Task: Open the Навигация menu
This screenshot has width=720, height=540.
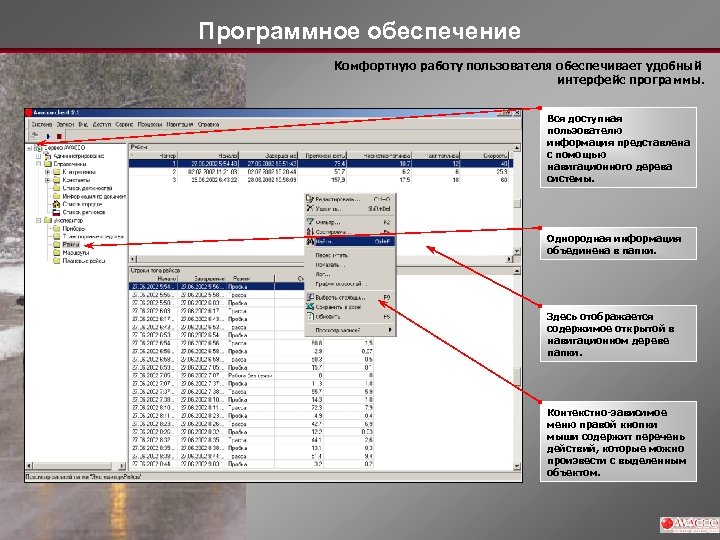Action: coord(180,124)
